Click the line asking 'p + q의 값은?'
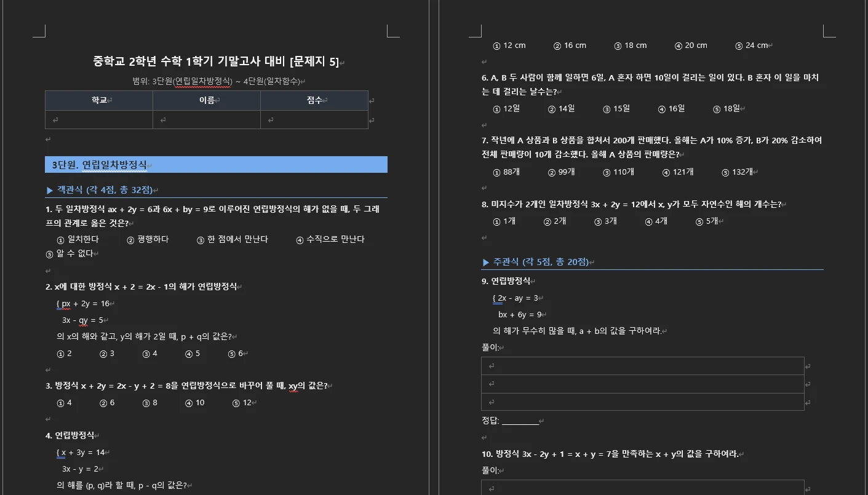 144,337
